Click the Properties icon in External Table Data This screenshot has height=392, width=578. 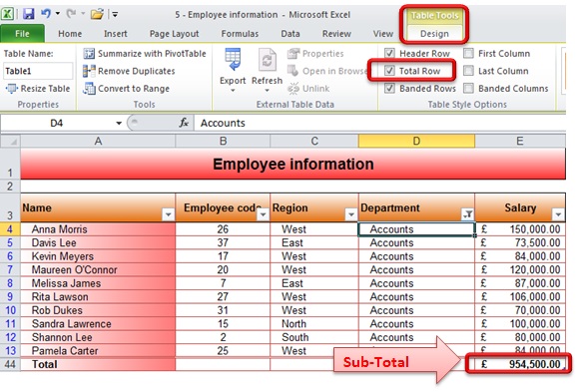tap(293, 54)
